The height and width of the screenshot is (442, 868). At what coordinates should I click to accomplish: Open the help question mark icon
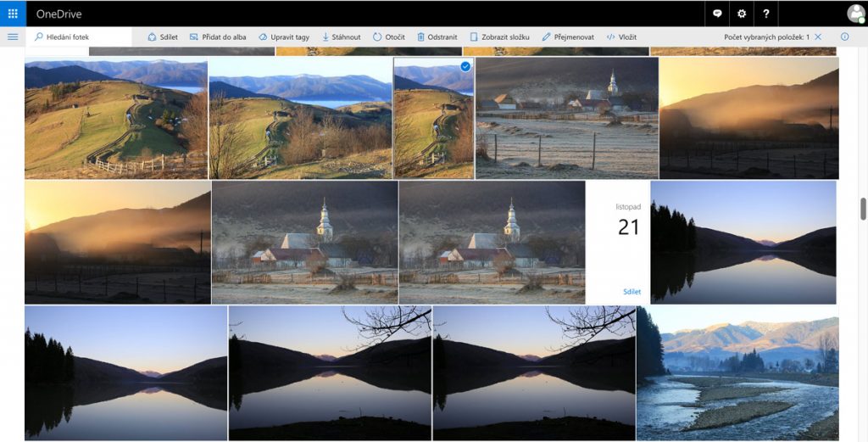766,14
